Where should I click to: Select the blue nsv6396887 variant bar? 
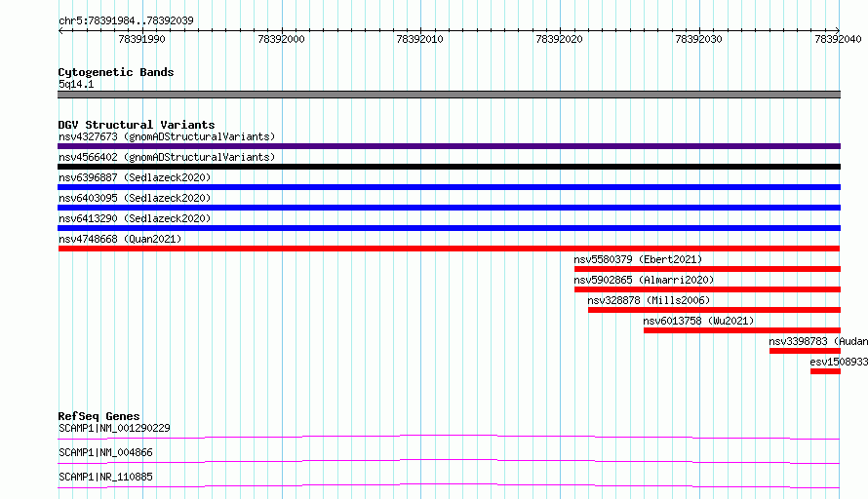pos(449,187)
